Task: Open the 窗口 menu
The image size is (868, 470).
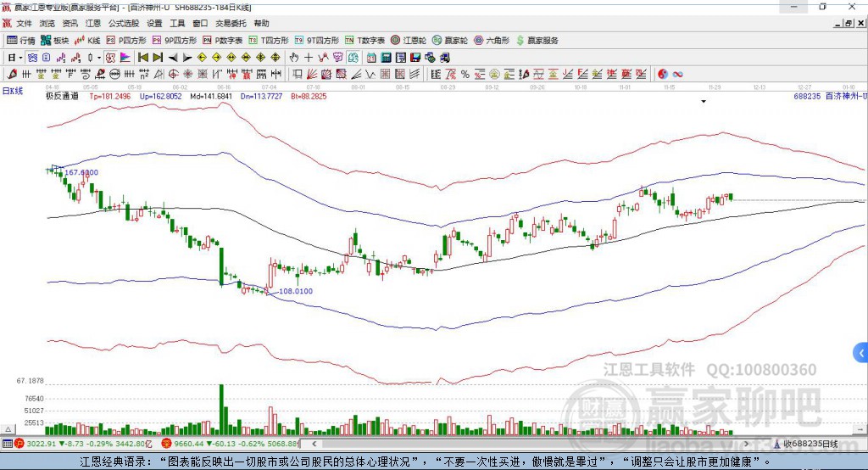Action: point(200,23)
